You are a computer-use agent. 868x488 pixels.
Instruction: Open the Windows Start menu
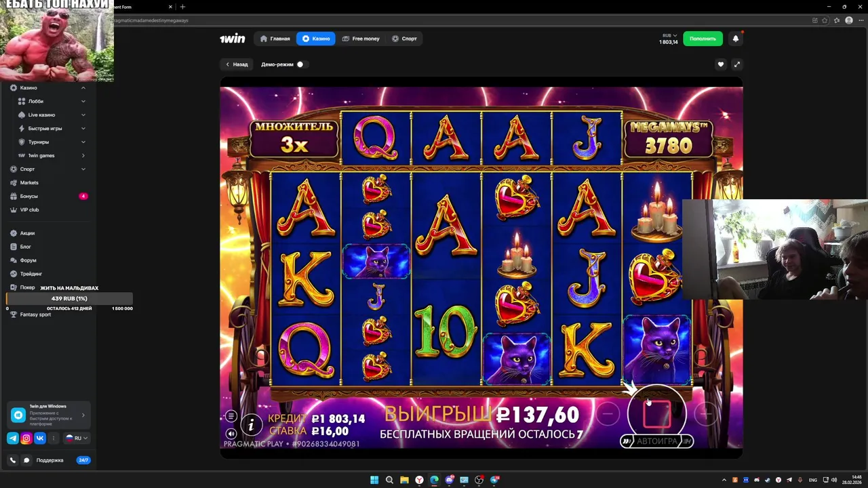click(374, 480)
